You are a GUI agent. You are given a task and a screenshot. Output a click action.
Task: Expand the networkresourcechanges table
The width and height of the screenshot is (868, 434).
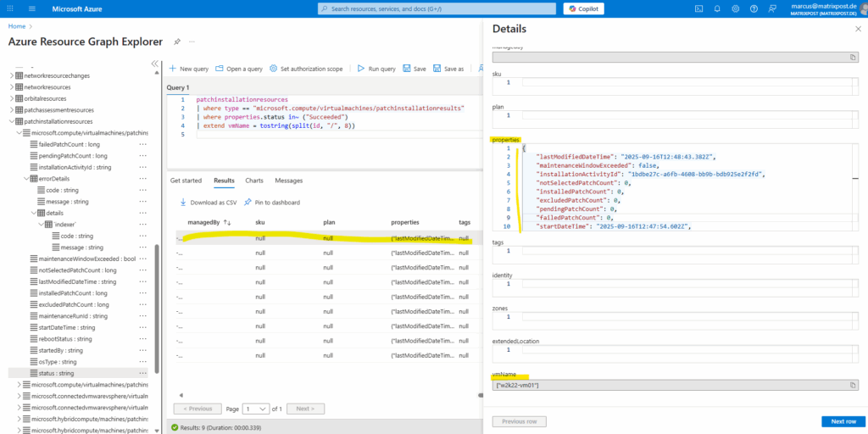(x=12, y=75)
